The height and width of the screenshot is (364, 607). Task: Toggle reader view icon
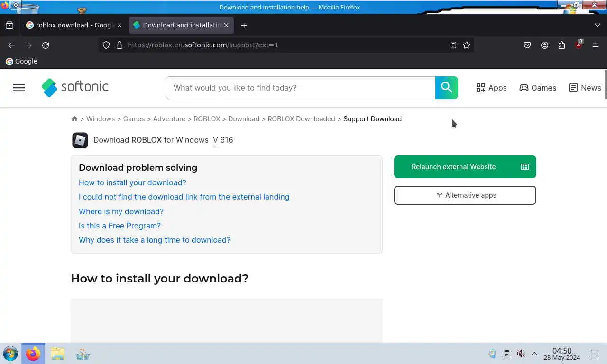pyautogui.click(x=453, y=45)
